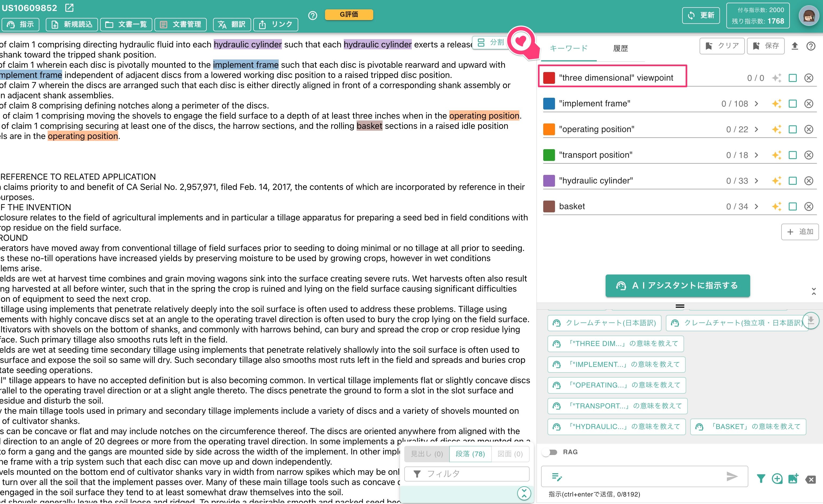Click the 追加 button to add keyword

(x=800, y=232)
